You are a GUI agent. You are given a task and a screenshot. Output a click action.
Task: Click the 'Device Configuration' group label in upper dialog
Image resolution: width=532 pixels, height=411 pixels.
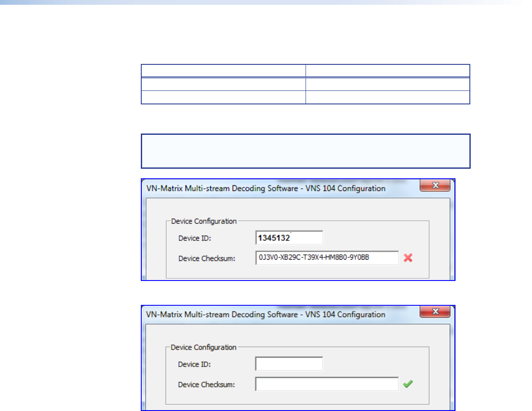204,221
